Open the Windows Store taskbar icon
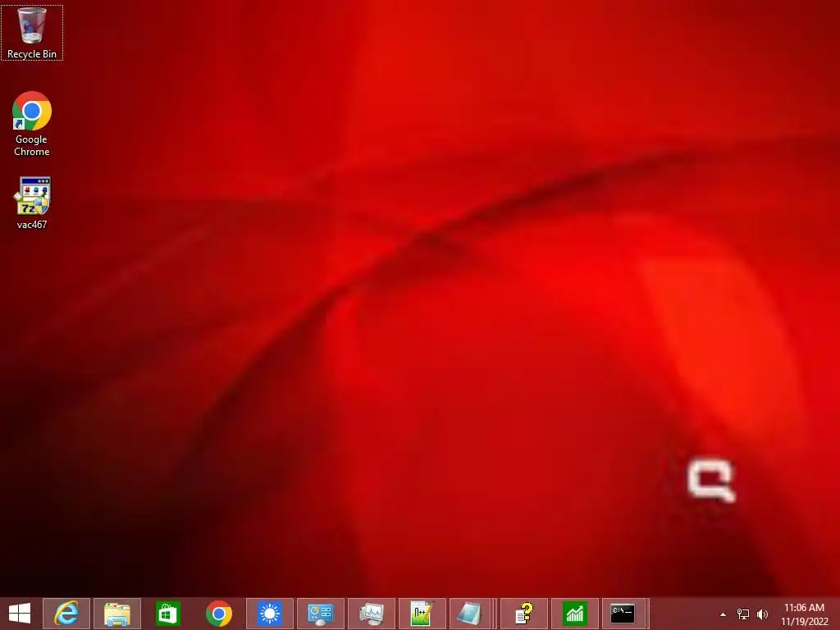 [167, 614]
